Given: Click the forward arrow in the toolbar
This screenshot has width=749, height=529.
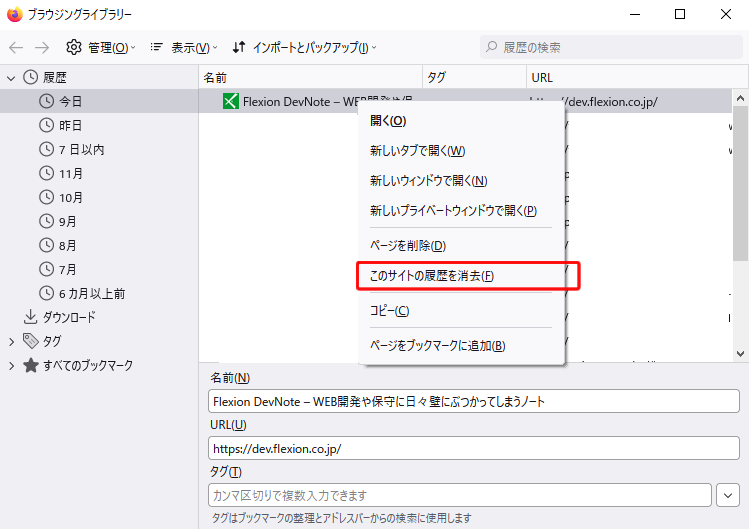Looking at the screenshot, I should pyautogui.click(x=42, y=47).
